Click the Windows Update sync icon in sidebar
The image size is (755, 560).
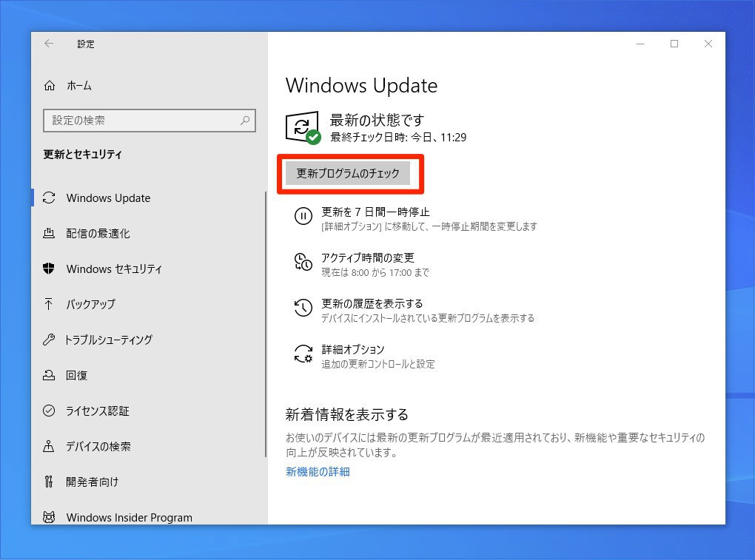(49, 198)
